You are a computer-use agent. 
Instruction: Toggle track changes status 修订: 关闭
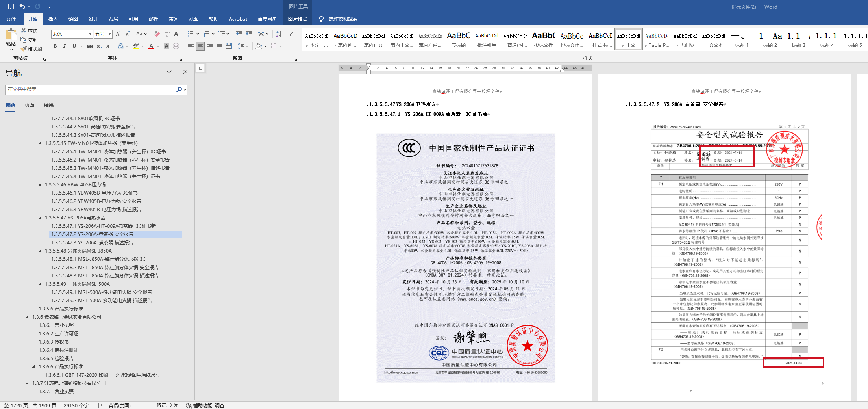pyautogui.click(x=167, y=405)
